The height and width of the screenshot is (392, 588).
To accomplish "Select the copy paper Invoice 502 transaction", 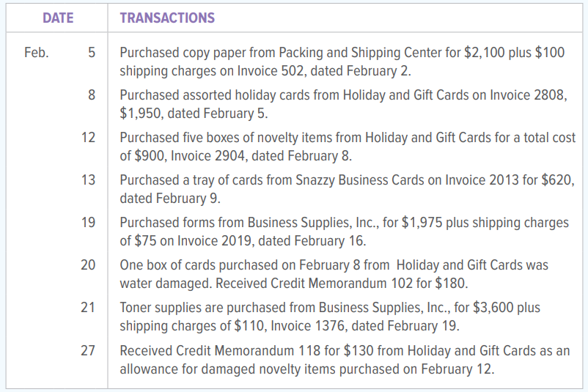I will 342,62.
